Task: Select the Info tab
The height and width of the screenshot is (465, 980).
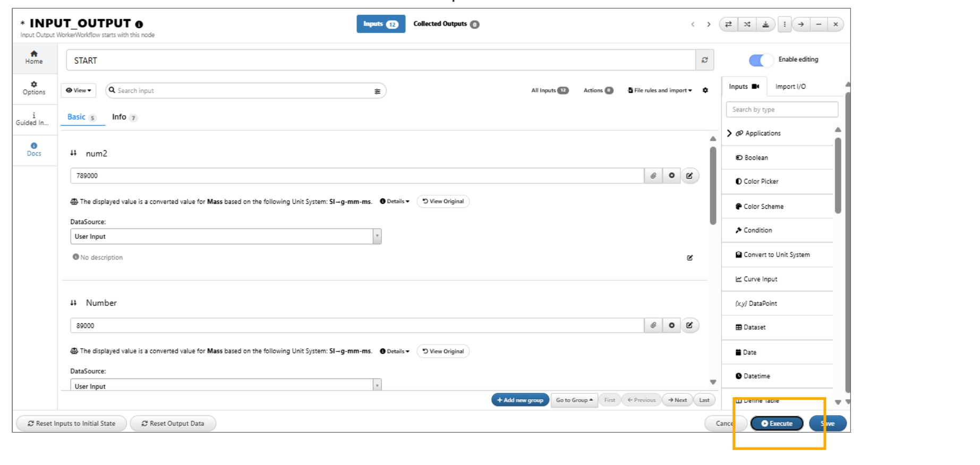Action: click(x=125, y=117)
